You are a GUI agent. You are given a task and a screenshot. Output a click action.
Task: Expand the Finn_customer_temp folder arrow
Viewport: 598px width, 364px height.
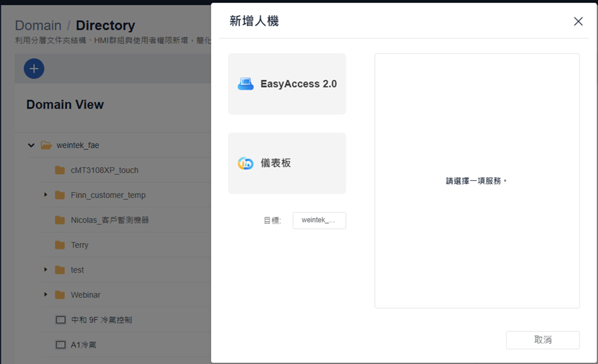coord(46,195)
